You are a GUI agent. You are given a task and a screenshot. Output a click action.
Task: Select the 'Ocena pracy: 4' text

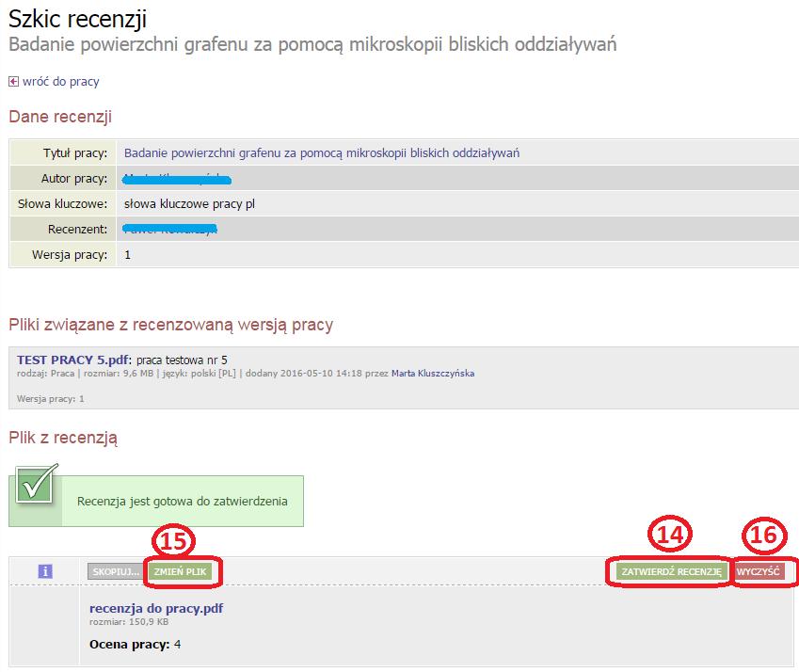[135, 644]
